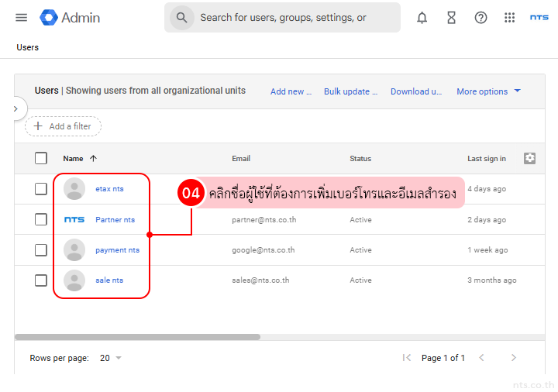The width and height of the screenshot is (558, 392).
Task: Click the search magnifier icon
Action: click(181, 17)
